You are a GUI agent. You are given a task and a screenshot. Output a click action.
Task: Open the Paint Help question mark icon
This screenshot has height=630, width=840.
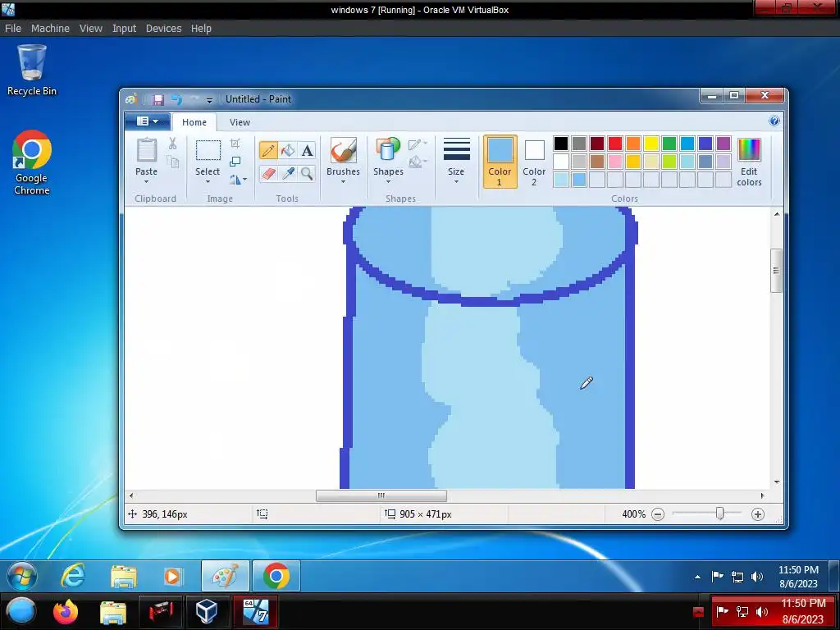[774, 121]
